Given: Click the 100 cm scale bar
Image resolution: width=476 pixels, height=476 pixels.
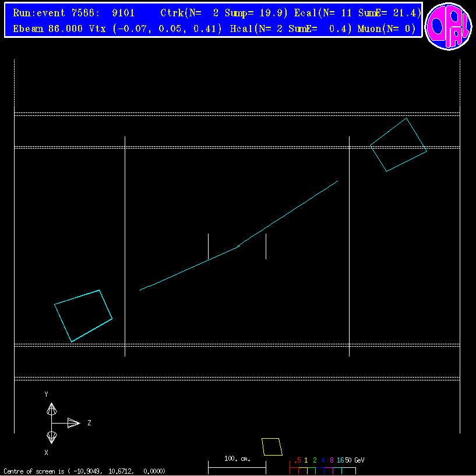Looking at the screenshot, I should pos(237,466).
